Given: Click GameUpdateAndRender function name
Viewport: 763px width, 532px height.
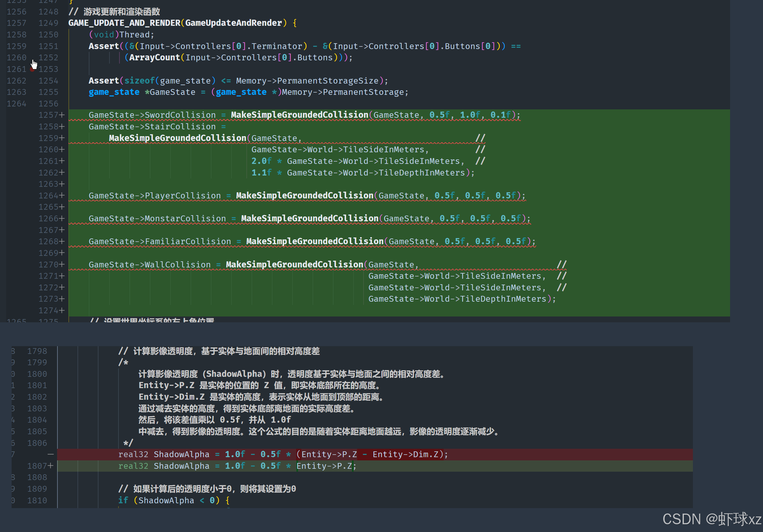Looking at the screenshot, I should pyautogui.click(x=234, y=23).
